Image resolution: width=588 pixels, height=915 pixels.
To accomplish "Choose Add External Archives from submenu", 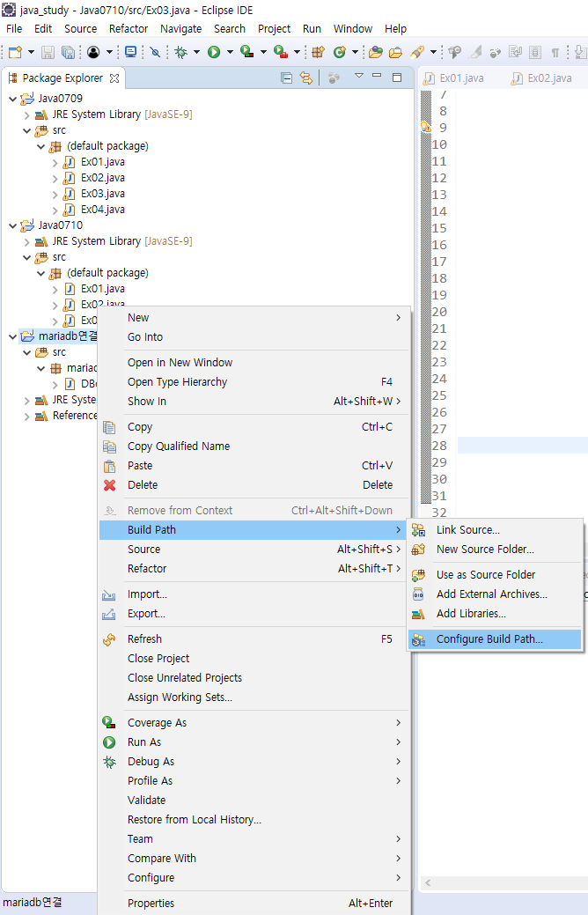I will click(495, 594).
